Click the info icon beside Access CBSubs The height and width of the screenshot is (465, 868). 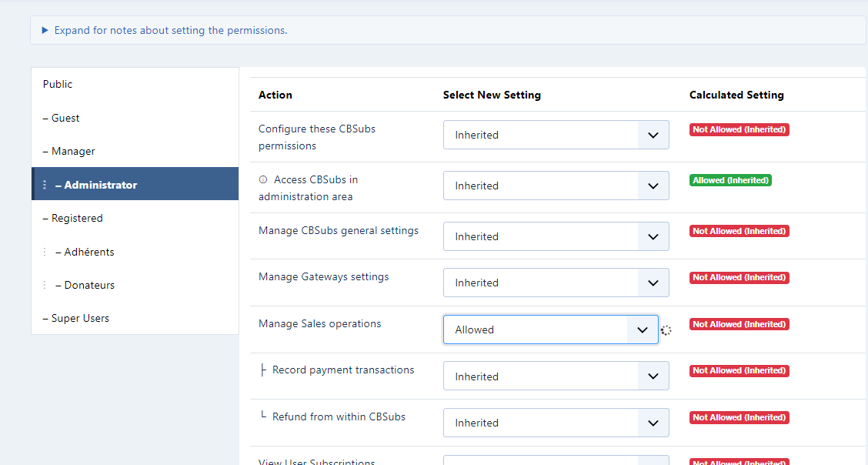(263, 179)
